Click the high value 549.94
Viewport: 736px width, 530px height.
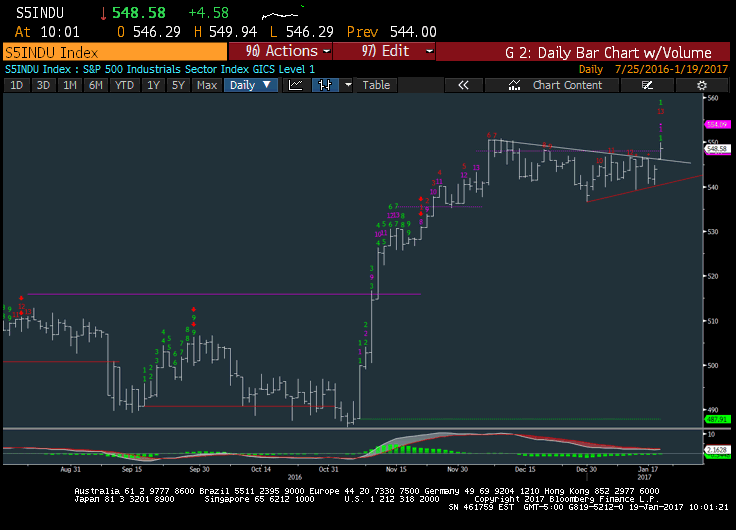click(x=233, y=32)
